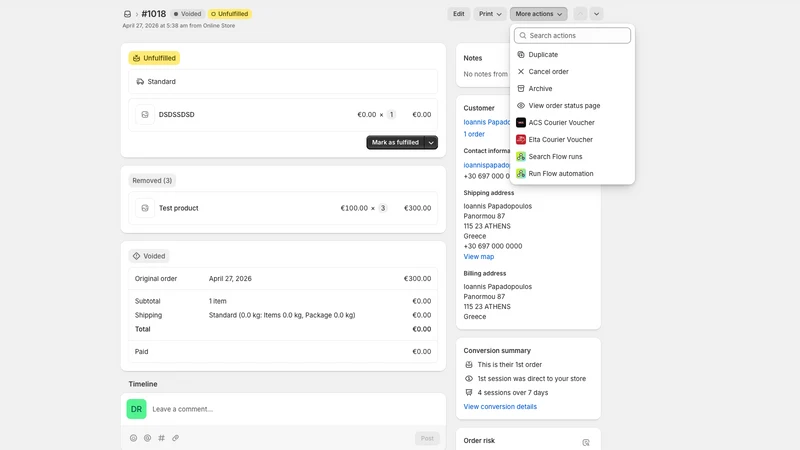Viewport: 800px width, 450px height.
Task: Choose Search Flow runs
Action: tap(572, 157)
